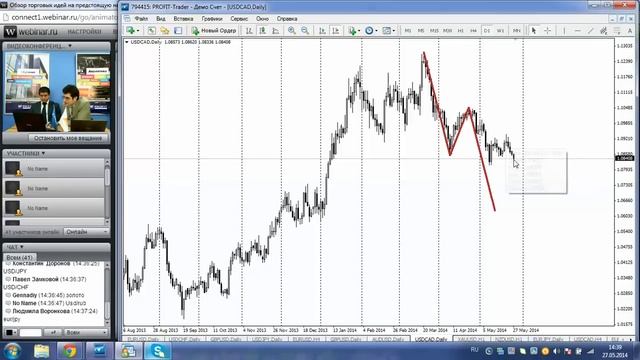Switch to the USDJPY,Daily chart tab
640x360 pixels.
267,339
